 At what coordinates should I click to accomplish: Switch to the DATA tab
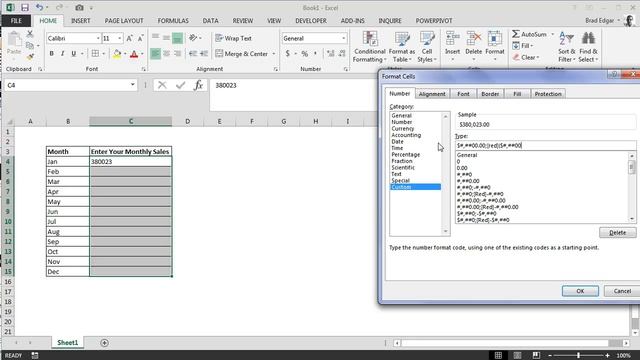point(210,20)
